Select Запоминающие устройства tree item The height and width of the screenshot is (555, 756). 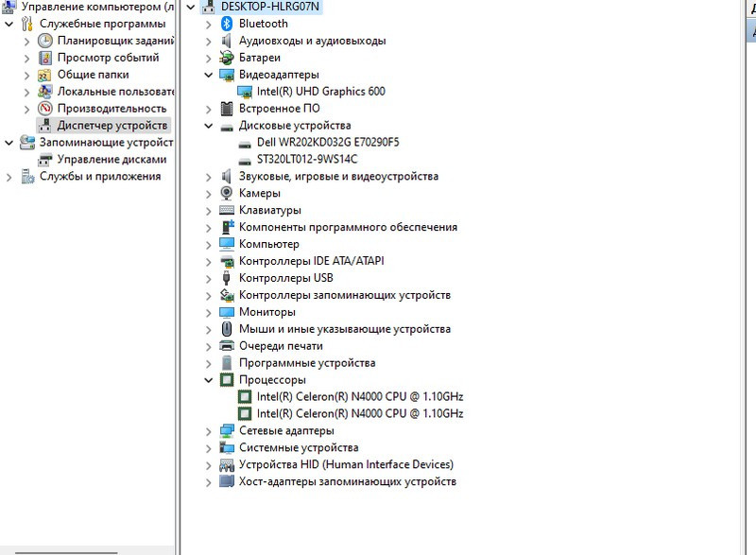pos(107,142)
